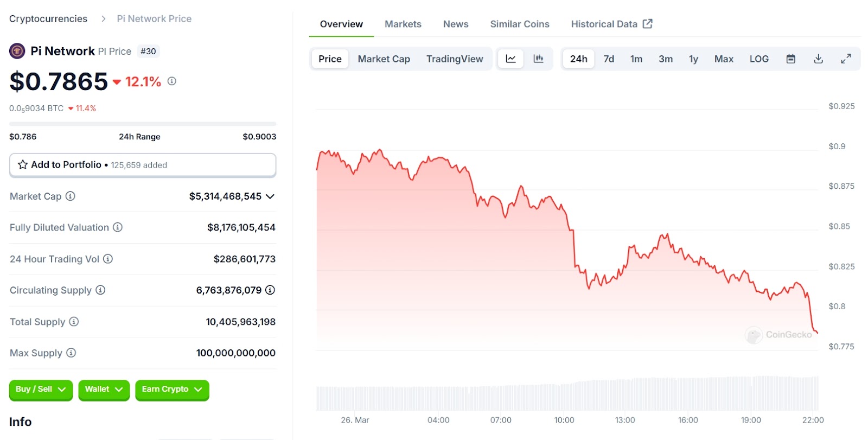Screen dimensions: 868x440
Task: Open the calendar date range picker
Action: click(x=791, y=59)
